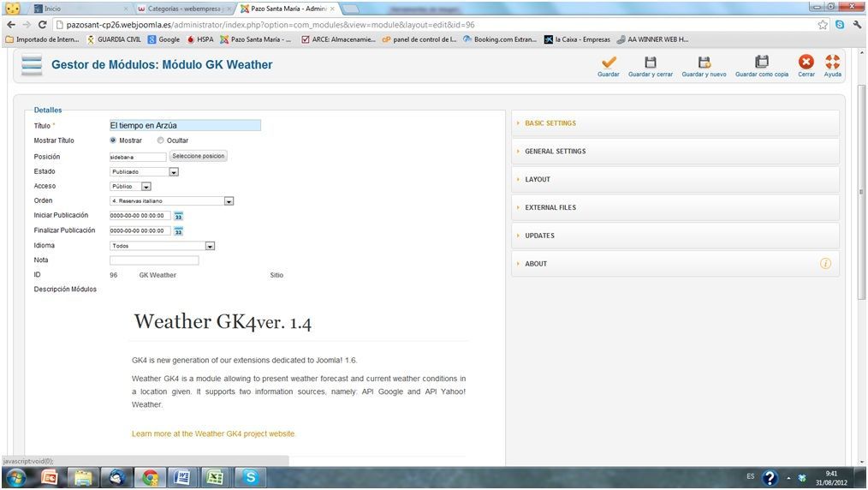Open Windows Start button
The image size is (868, 490).
pos(15,477)
